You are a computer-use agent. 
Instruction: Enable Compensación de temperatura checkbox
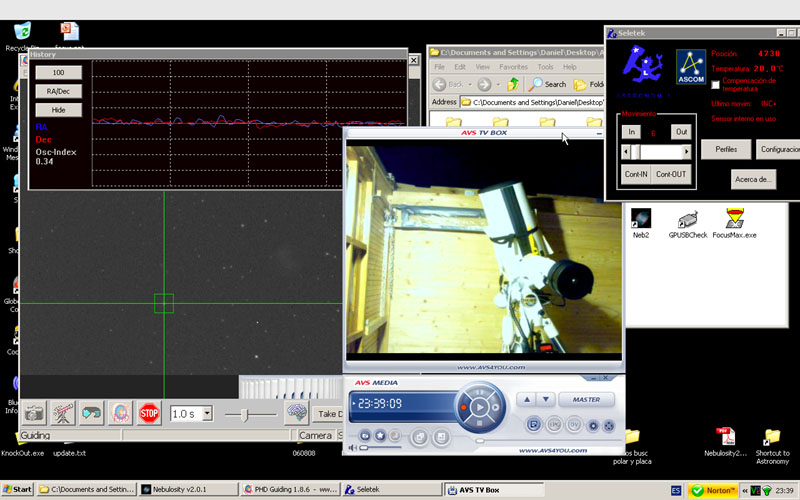pyautogui.click(x=715, y=84)
